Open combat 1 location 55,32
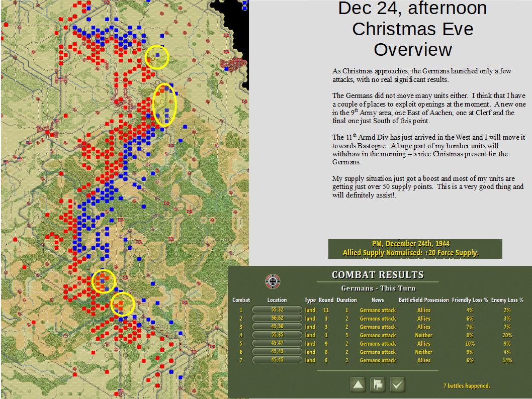The height and width of the screenshot is (399, 532). [277, 310]
